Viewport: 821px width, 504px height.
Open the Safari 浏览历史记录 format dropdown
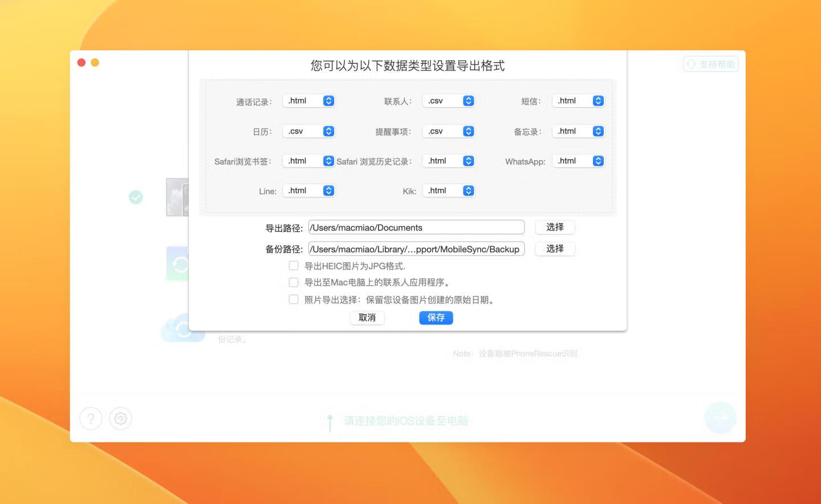[449, 161]
